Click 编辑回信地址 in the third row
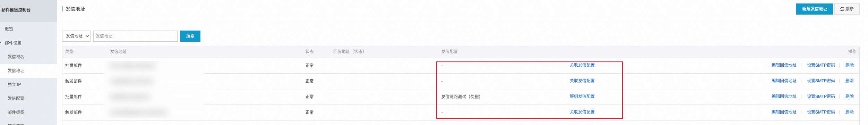 (x=784, y=97)
